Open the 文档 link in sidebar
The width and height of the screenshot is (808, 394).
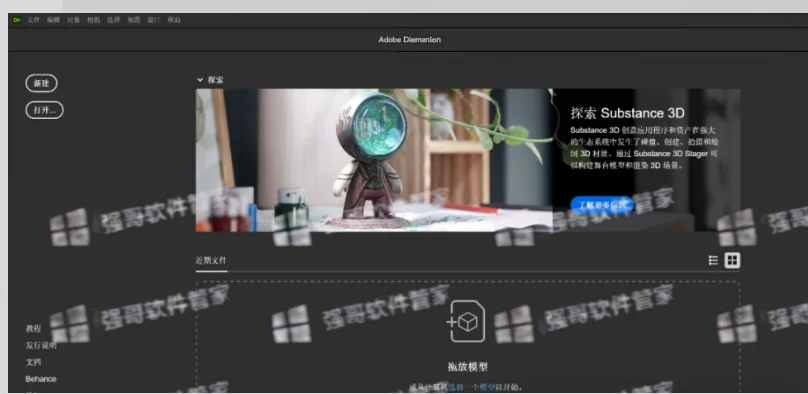coord(33,362)
